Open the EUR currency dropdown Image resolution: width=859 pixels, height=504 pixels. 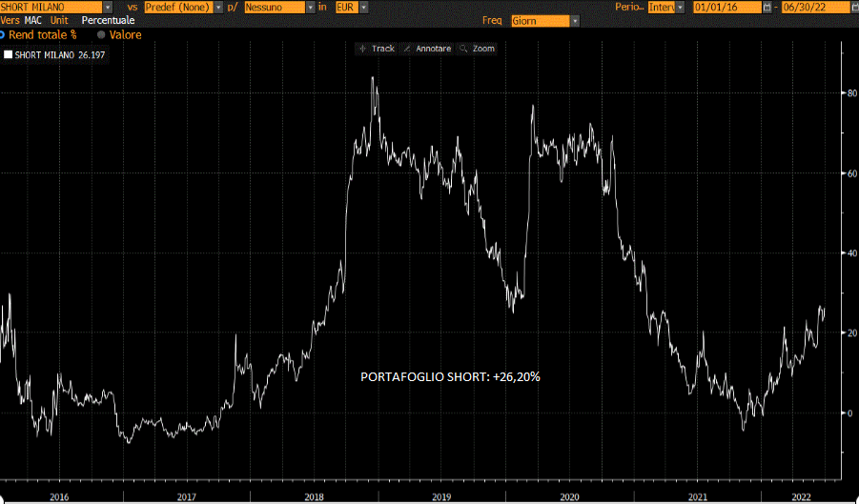pos(364,7)
